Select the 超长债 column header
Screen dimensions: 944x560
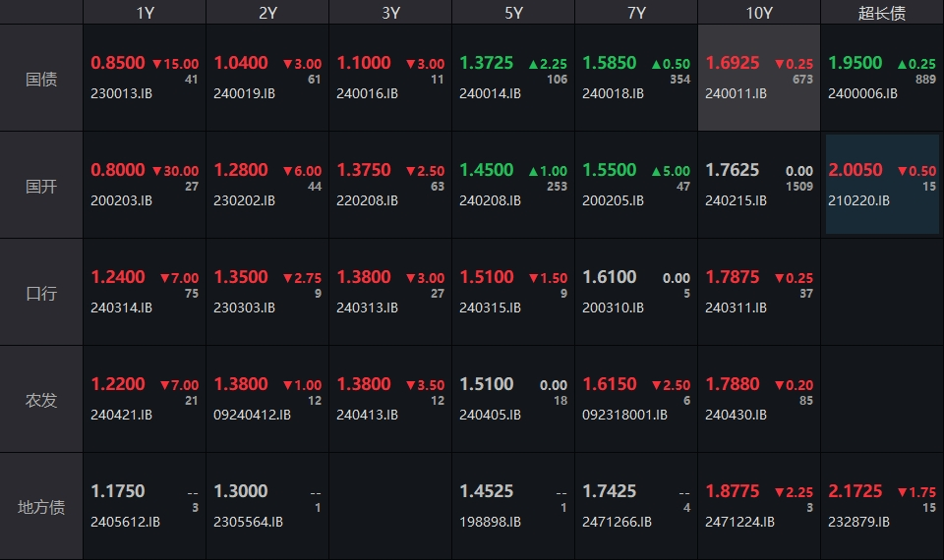coord(882,13)
